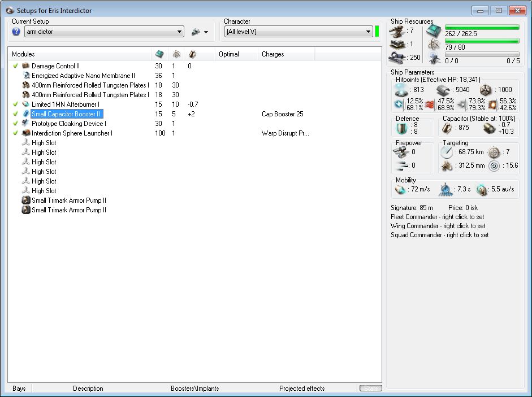Click the calibration icon showing 250

(397, 58)
